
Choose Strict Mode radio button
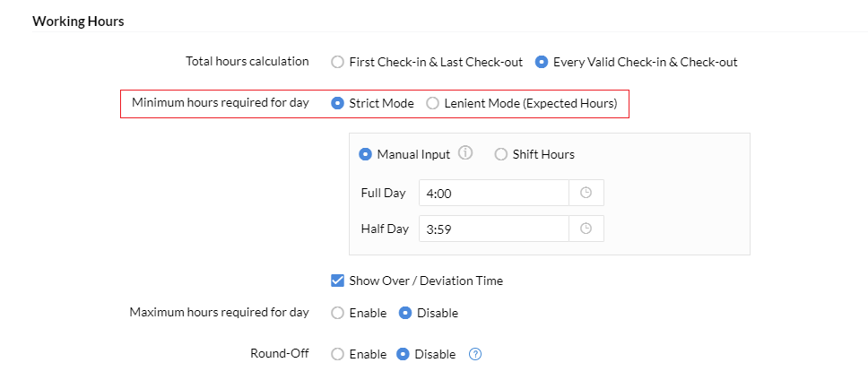338,103
